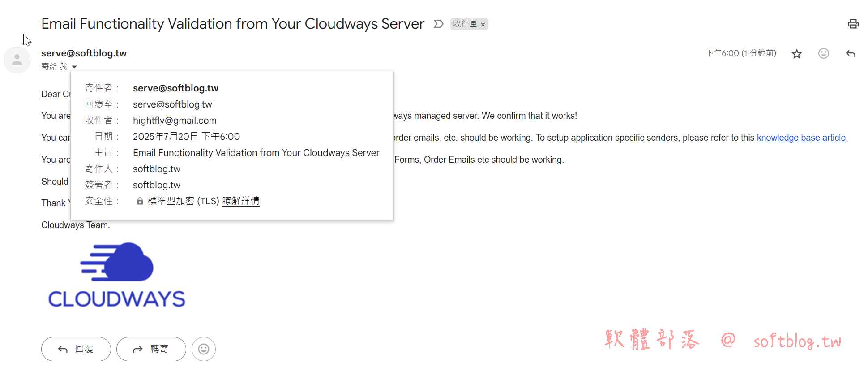Image resolution: width=868 pixels, height=389 pixels.
Task: Click the 收件匣 inbox label chip
Action: (x=465, y=24)
